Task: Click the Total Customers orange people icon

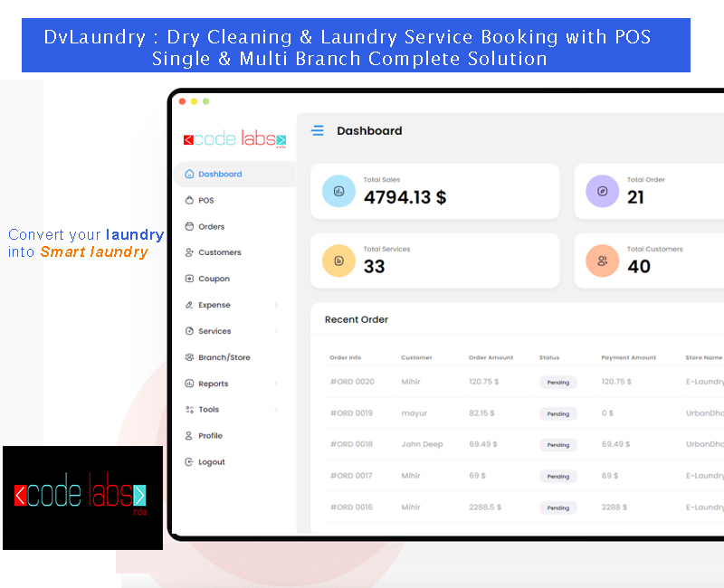Action: click(x=602, y=261)
